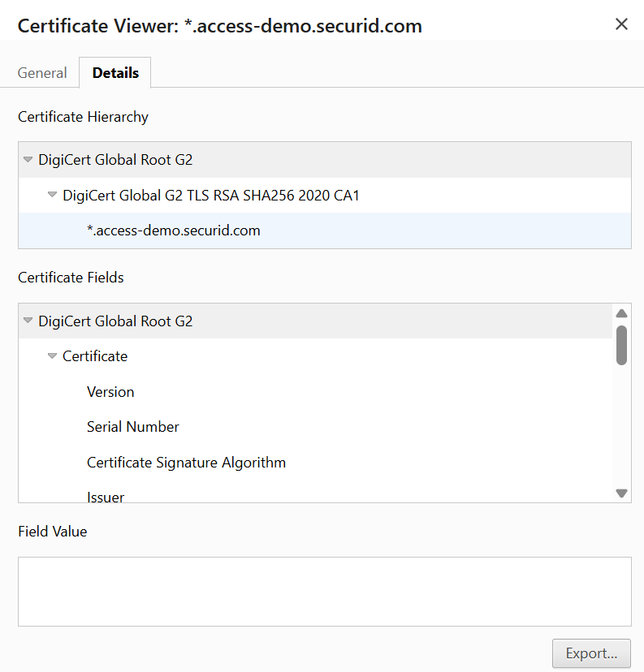Viewport: 644px width, 672px height.
Task: Select DigiCert Global Root G2 in Certificate Hierarchy
Action: click(325, 160)
